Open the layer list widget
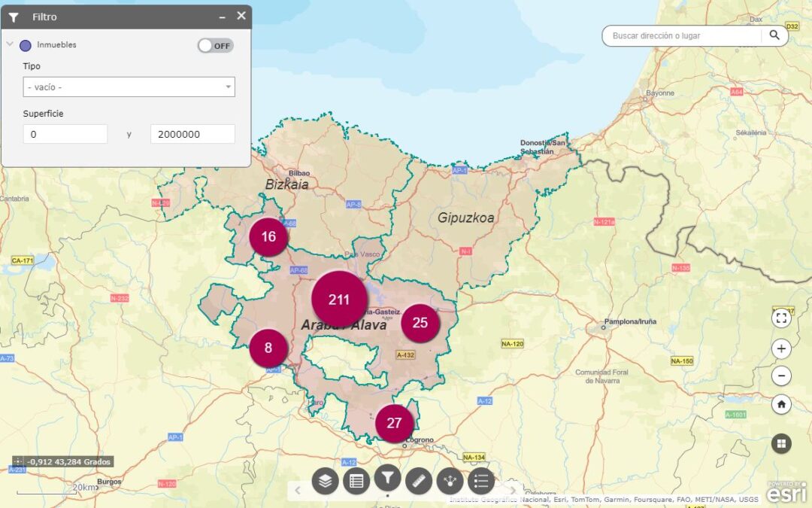Viewport: 812px width, 508px height. (325, 480)
